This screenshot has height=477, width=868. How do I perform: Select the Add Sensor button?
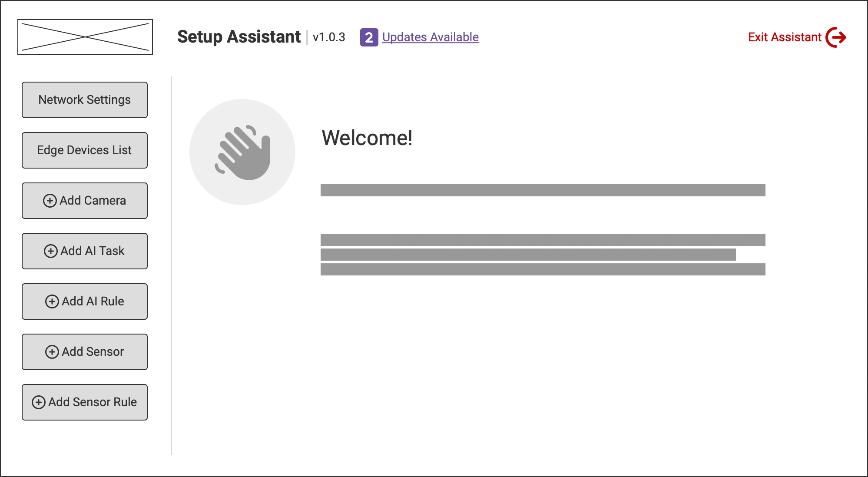[x=84, y=351]
